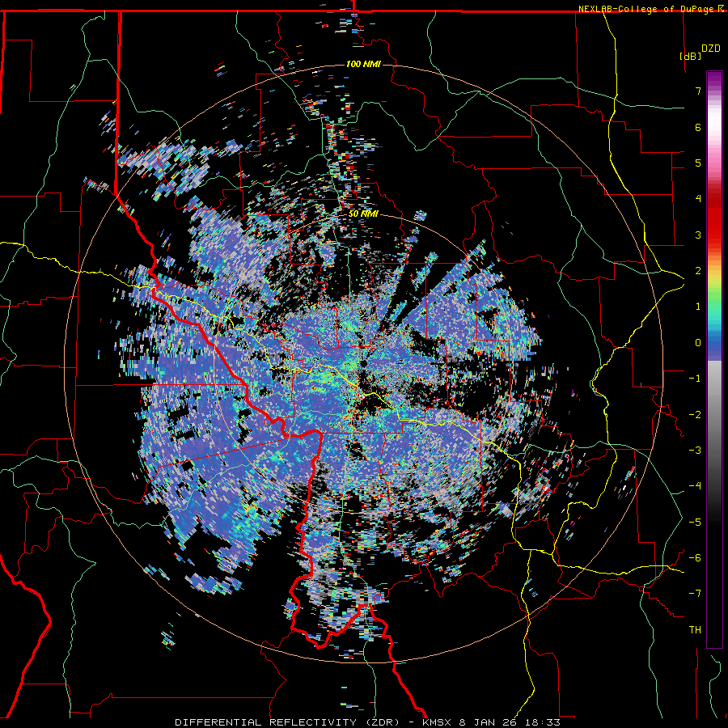Click the 0 value on color scale
The width and height of the screenshot is (728, 728).
(x=698, y=343)
